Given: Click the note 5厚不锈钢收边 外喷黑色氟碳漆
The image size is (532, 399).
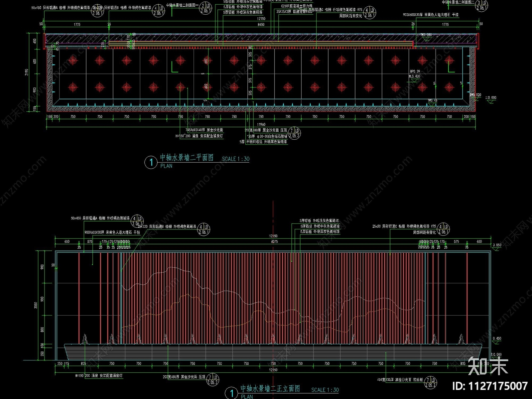Looking at the screenshot, I should pyautogui.click(x=263, y=142).
